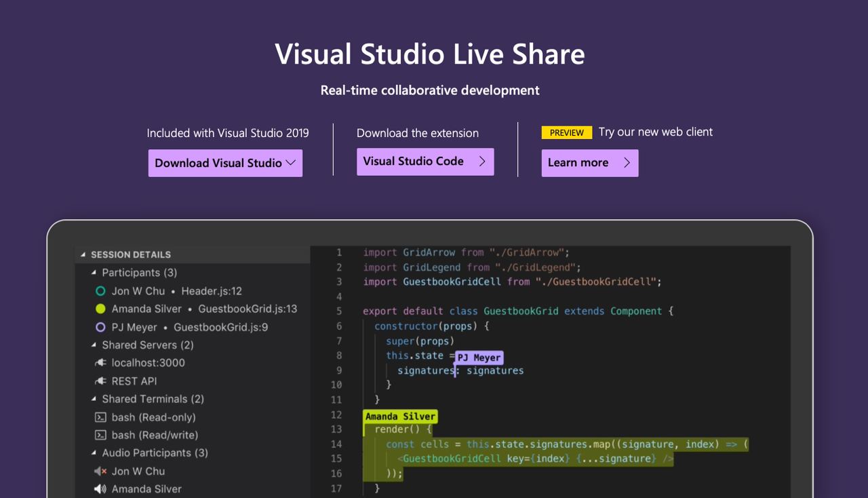This screenshot has width=868, height=498.
Task: Click the Amanda Silver cursor label in editor
Action: tap(401, 416)
